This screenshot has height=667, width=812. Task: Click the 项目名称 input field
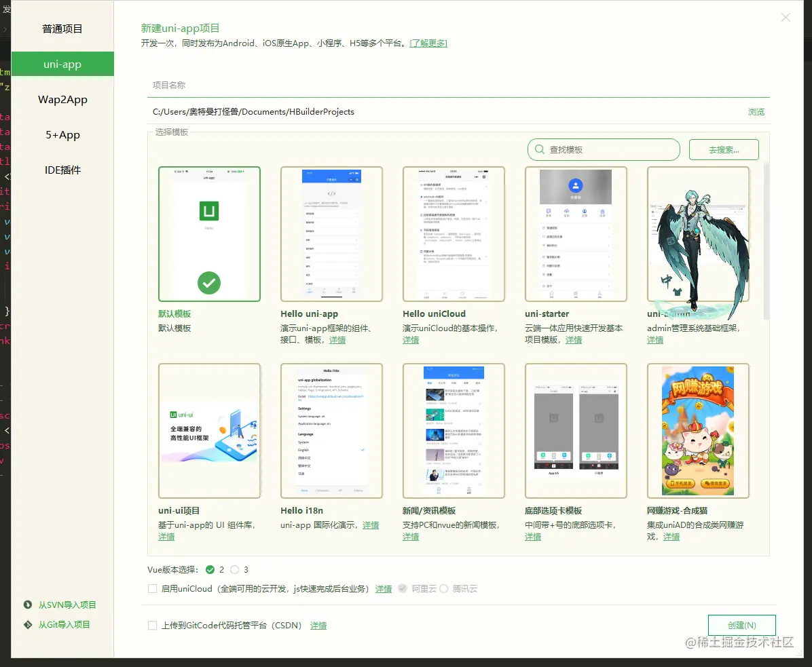click(458, 85)
